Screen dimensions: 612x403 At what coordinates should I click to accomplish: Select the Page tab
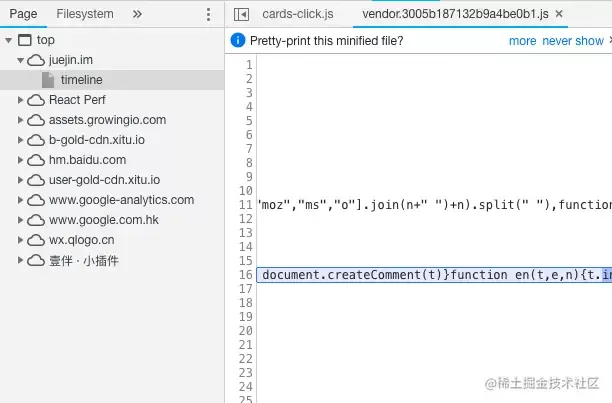click(23, 14)
